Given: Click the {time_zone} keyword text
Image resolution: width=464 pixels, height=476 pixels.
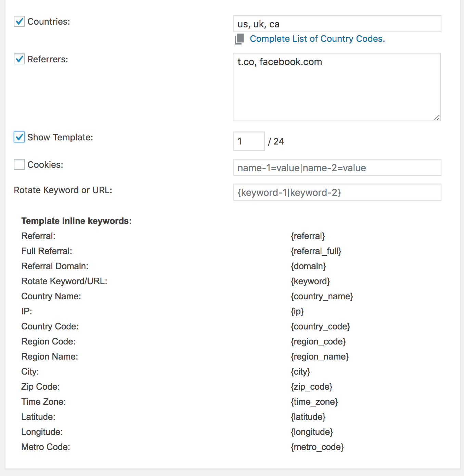Looking at the screenshot, I should tap(314, 402).
